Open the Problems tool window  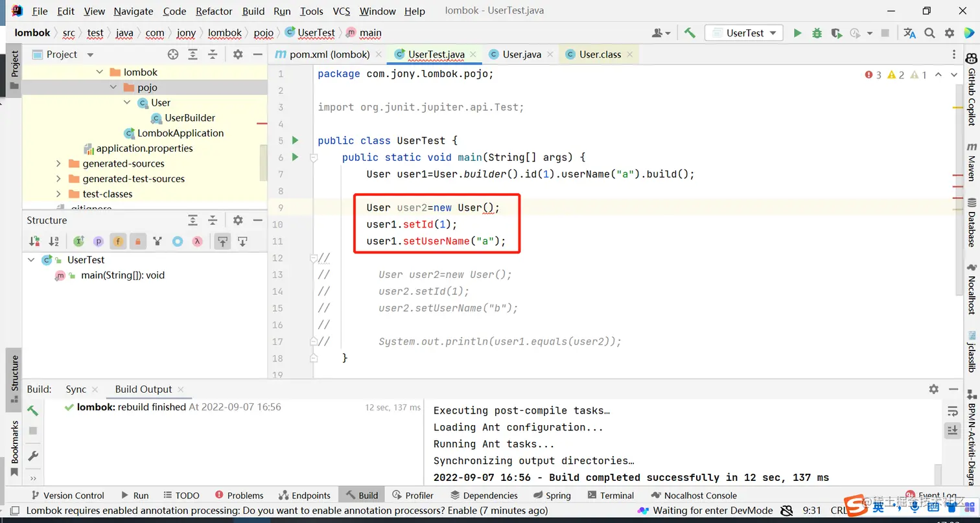click(x=239, y=495)
